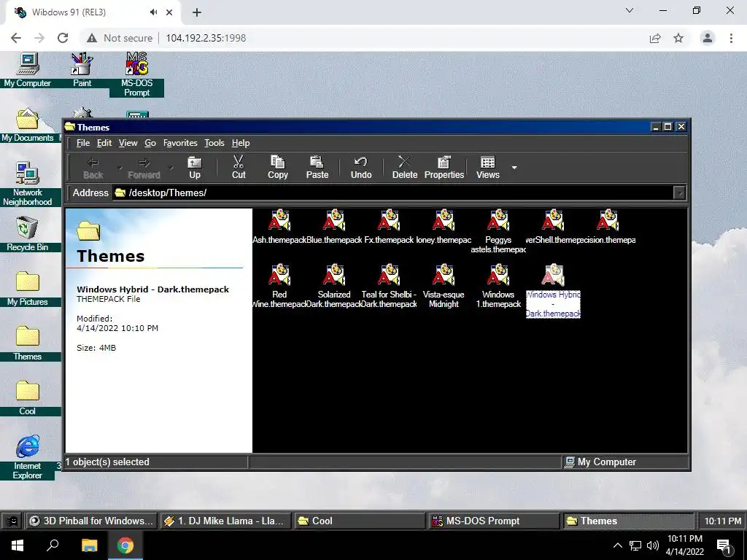Screen dimensions: 747x560
Task: Click the Up folder toolbar button
Action: pos(195,167)
